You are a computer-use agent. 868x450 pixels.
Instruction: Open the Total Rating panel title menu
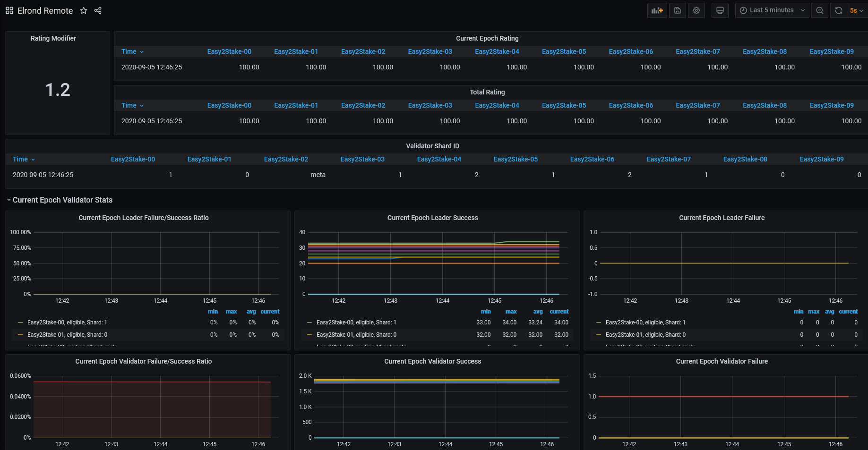tap(487, 92)
